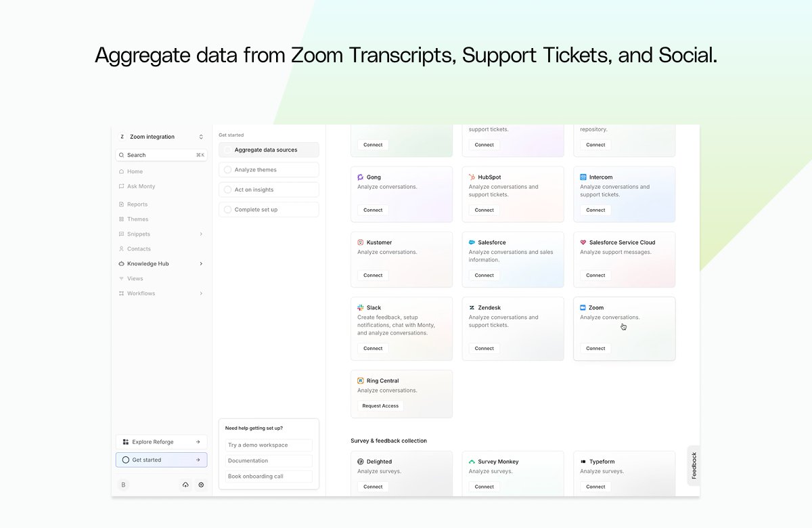The height and width of the screenshot is (528, 812).
Task: Request Access for Ring Central
Action: [x=380, y=406]
